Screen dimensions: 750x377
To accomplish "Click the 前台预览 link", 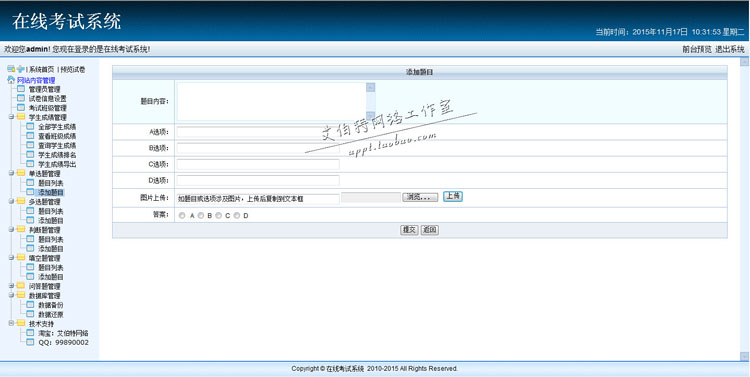I will pyautogui.click(x=696, y=49).
